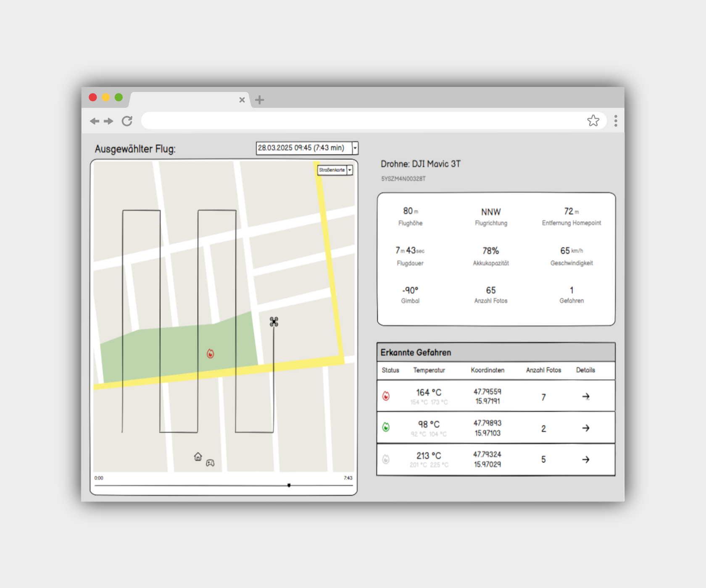Click the 98 °C temperature value

click(429, 424)
